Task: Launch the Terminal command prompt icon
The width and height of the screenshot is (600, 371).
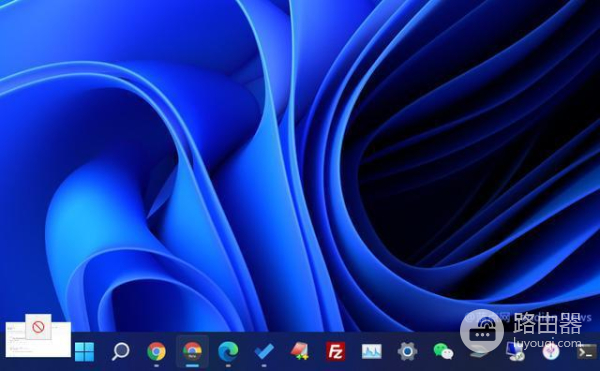Action: click(x=587, y=351)
